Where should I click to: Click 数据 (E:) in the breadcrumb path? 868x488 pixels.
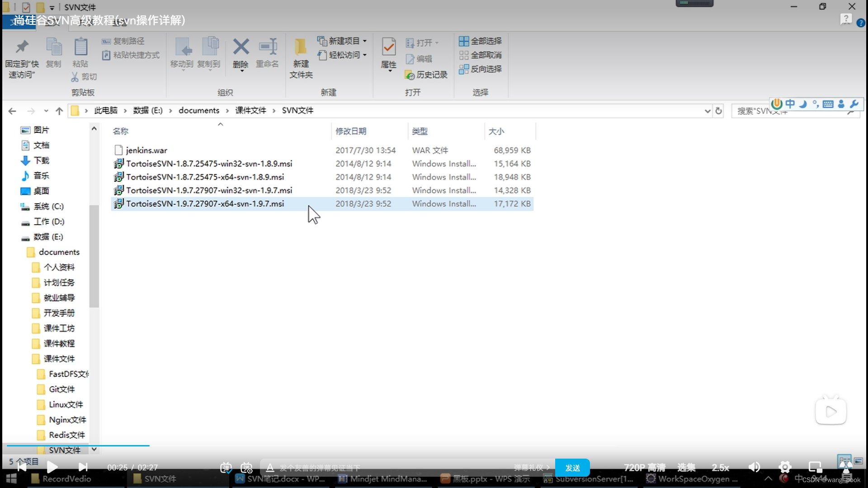tap(147, 111)
